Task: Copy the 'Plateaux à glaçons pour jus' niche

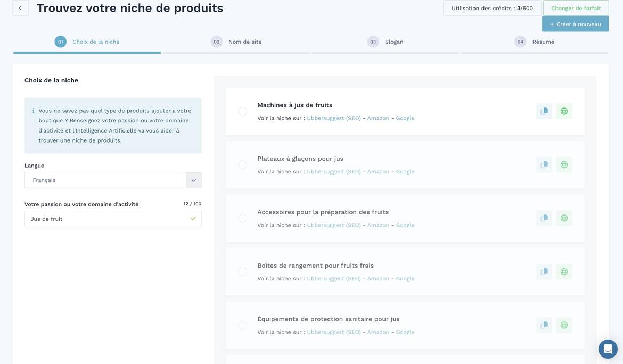Action: point(544,165)
